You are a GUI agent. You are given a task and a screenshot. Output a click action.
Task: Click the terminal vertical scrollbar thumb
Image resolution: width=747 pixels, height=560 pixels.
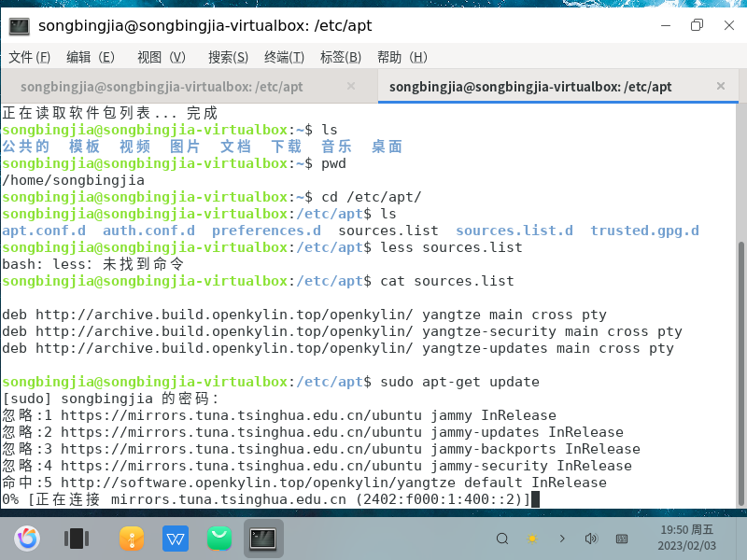tap(740, 374)
